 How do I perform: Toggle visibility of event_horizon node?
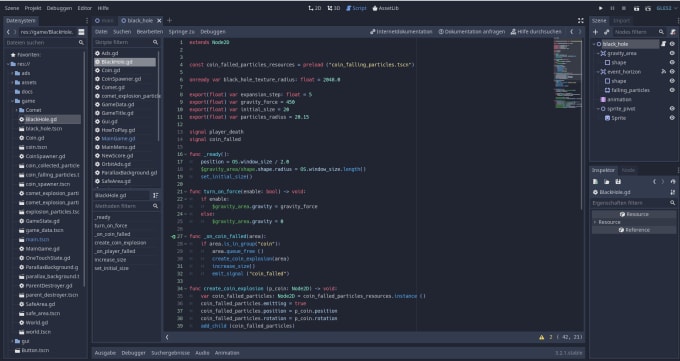pos(672,72)
